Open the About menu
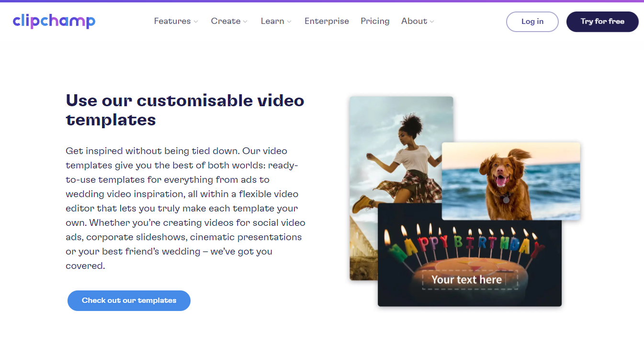The image size is (644, 344). [414, 21]
